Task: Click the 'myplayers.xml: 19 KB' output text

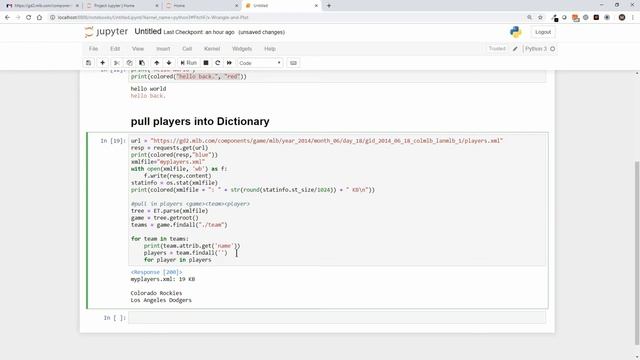Action: [x=163, y=279]
